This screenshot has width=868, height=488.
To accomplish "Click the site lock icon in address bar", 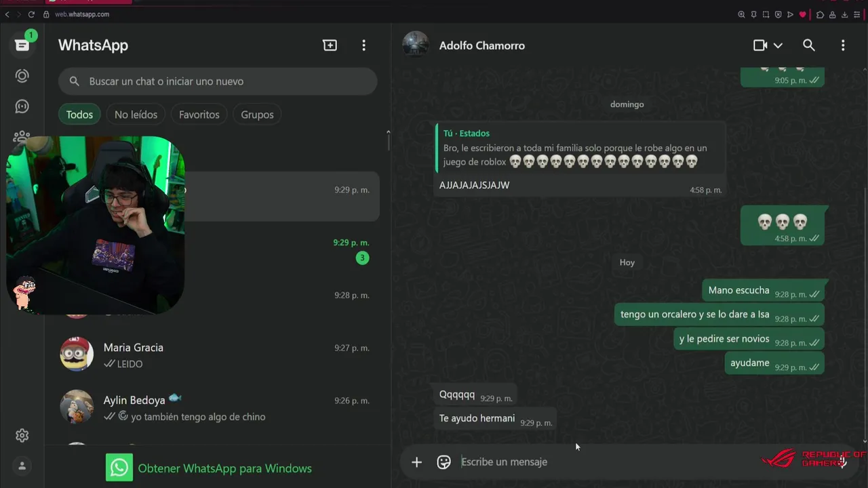I will click(46, 14).
